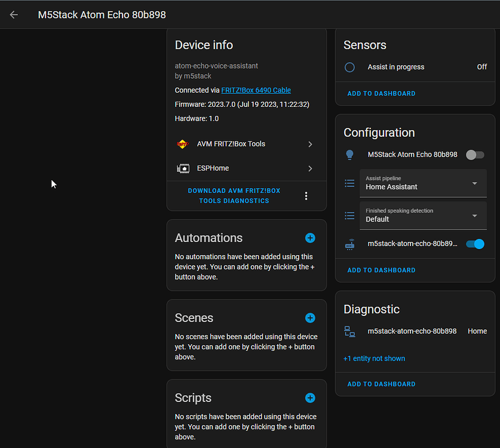Show the hidden entity via +1 entity not shown
Image resolution: width=500 pixels, height=448 pixels.
pyautogui.click(x=374, y=358)
